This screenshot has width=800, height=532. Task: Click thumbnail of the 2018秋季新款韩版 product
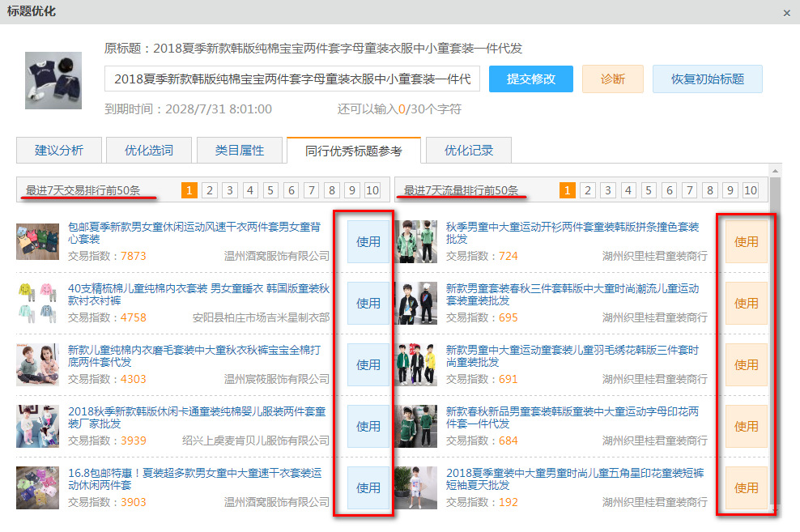38,427
